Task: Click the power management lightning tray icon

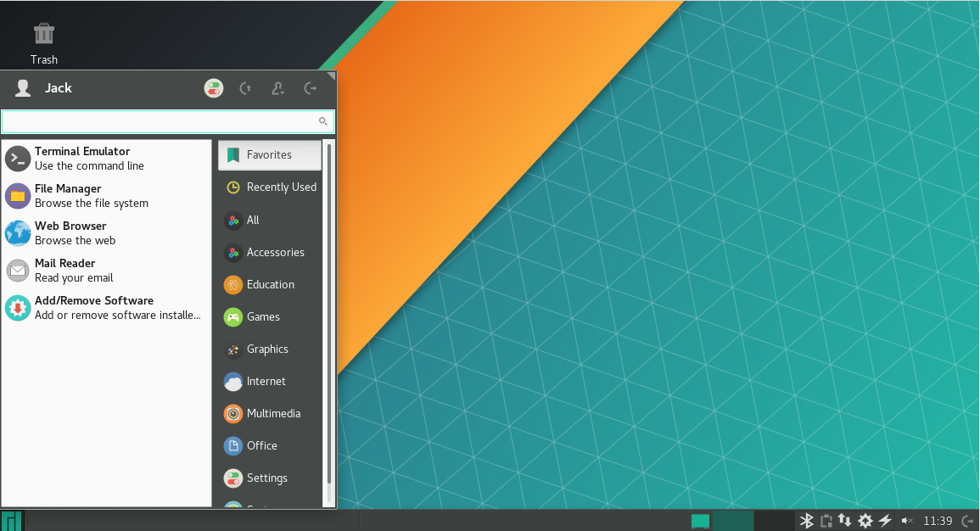Action: tap(885, 521)
